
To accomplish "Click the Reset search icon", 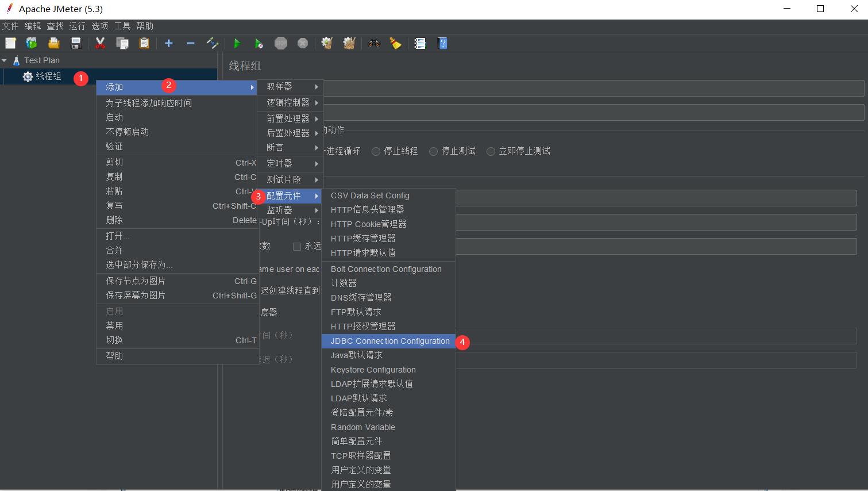I will pos(395,43).
